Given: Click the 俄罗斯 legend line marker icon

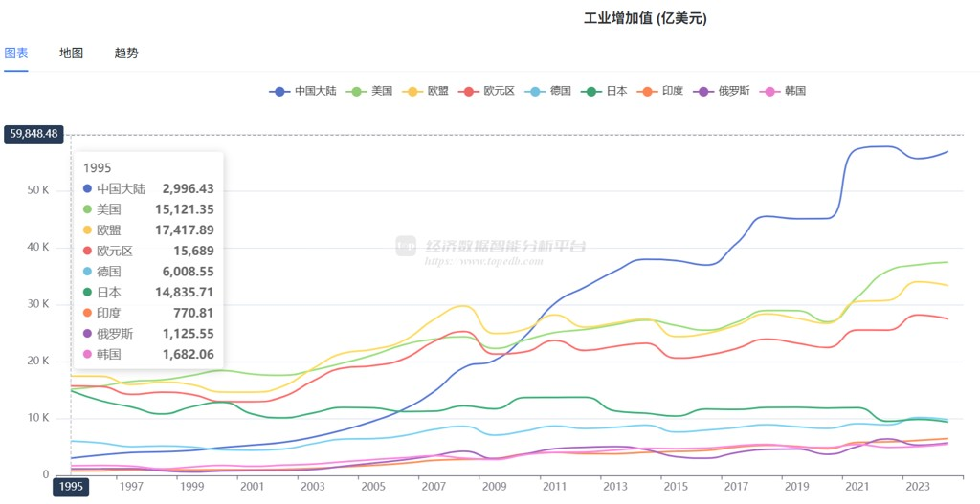Looking at the screenshot, I should (703, 91).
